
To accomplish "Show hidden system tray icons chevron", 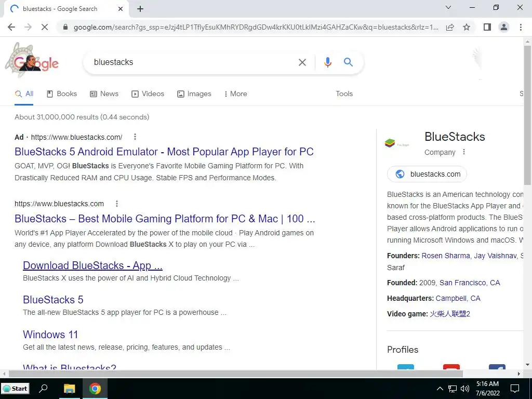I will pyautogui.click(x=440, y=389).
